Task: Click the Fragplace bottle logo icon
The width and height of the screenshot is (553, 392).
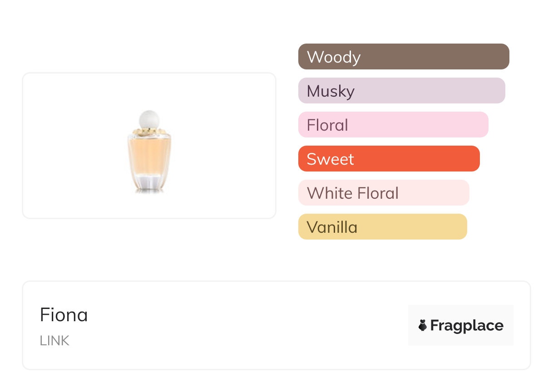Action: (423, 325)
